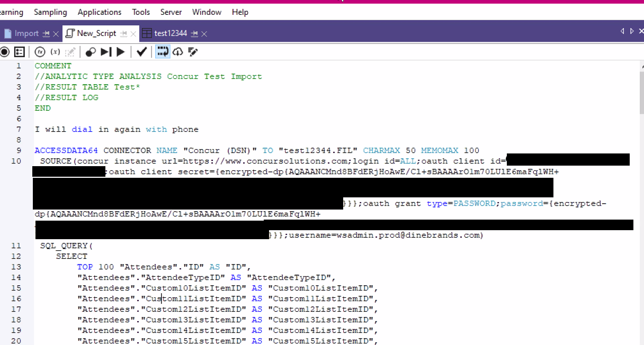This screenshot has height=345, width=644.
Task: Switch to the test12344 table tab
Action: [171, 33]
